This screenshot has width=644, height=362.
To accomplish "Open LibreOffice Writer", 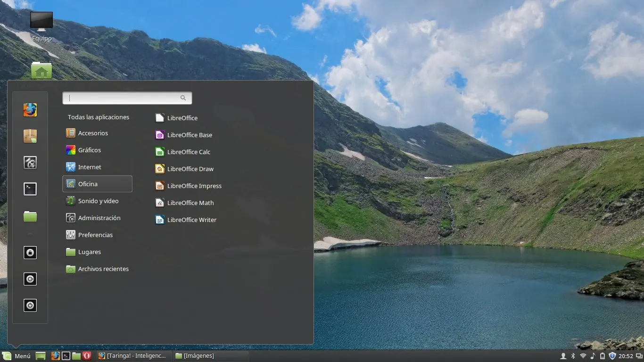I will (x=192, y=220).
